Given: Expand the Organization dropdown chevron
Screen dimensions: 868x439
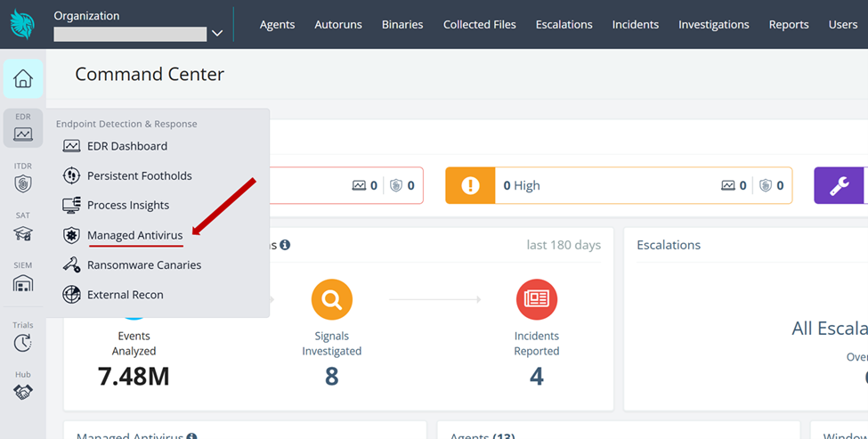Looking at the screenshot, I should click(217, 34).
